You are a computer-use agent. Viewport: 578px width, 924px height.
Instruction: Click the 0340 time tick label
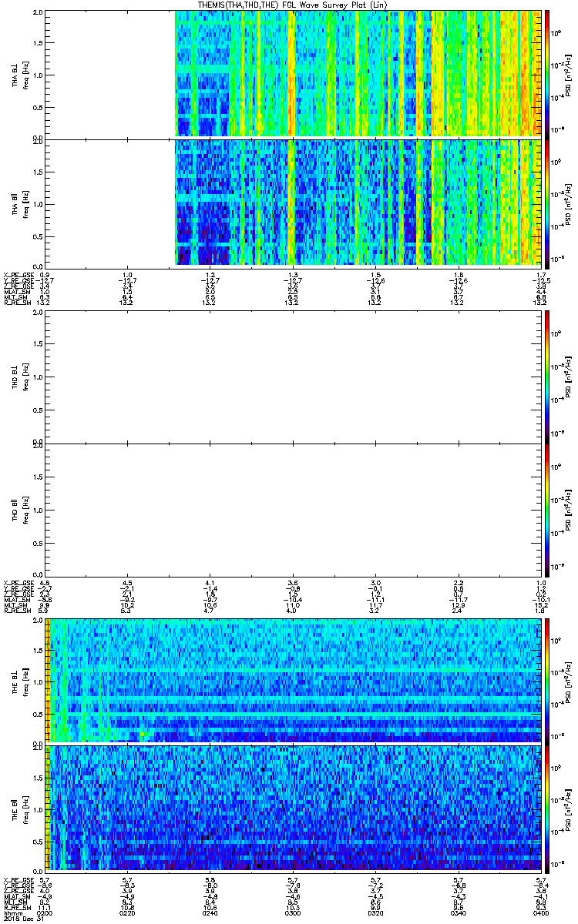pyautogui.click(x=457, y=912)
